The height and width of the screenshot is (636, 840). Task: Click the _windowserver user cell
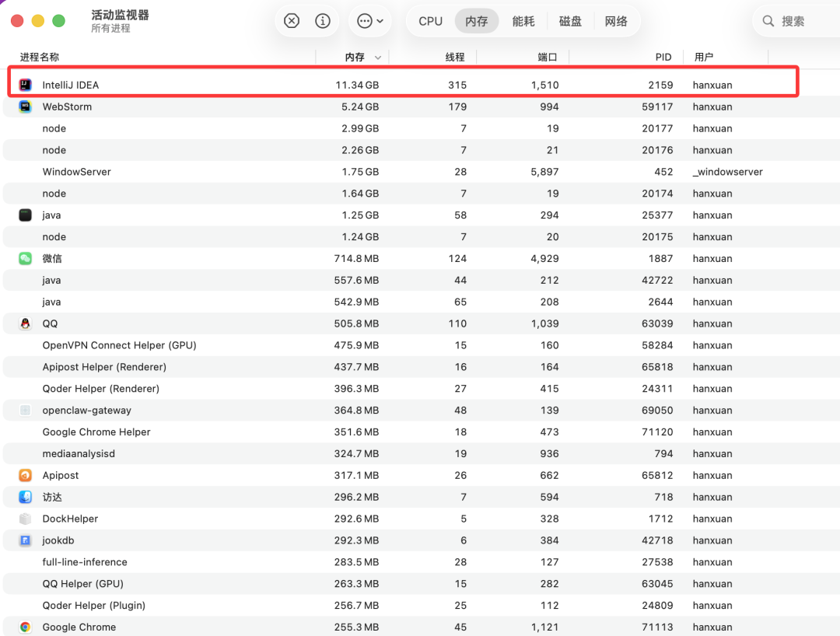(727, 172)
